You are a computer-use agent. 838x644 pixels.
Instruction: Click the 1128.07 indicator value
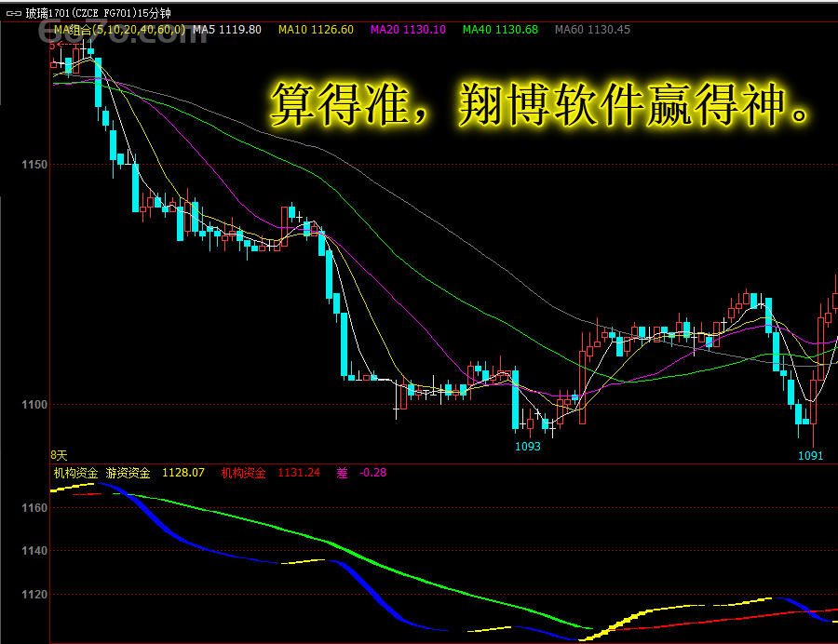(x=183, y=473)
